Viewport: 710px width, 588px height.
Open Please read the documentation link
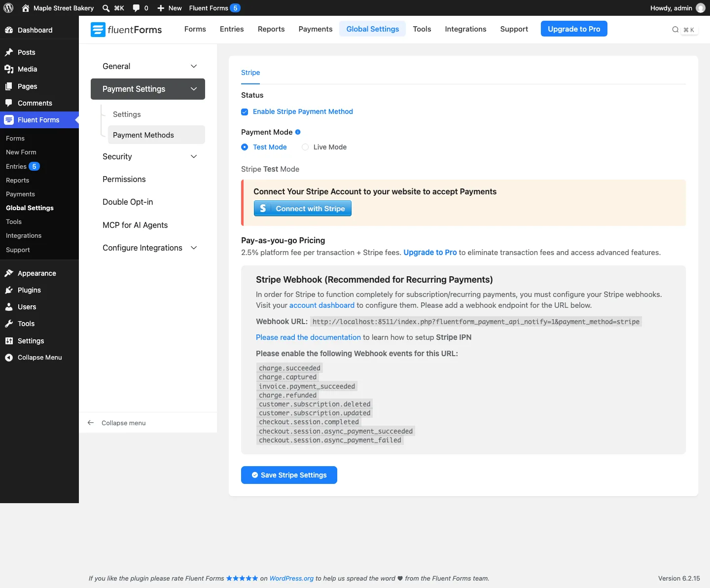(308, 337)
